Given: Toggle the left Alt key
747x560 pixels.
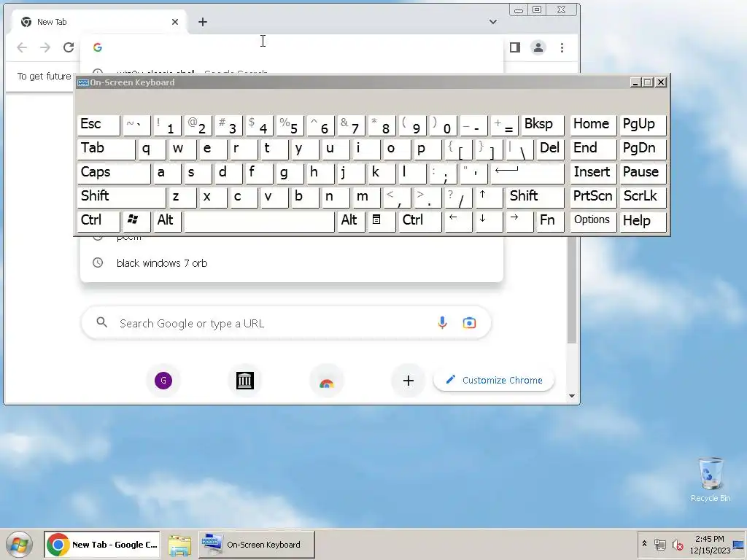Looking at the screenshot, I should pyautogui.click(x=166, y=221).
